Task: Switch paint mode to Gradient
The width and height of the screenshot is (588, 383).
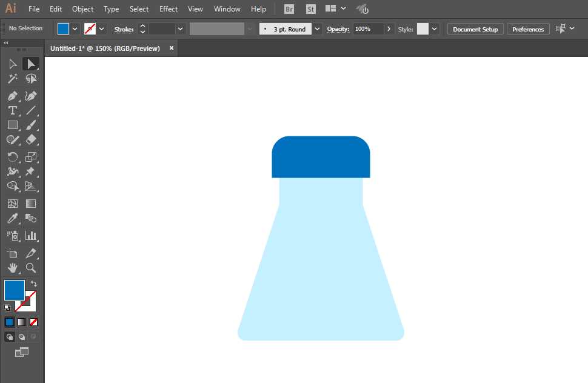Action: click(x=21, y=322)
